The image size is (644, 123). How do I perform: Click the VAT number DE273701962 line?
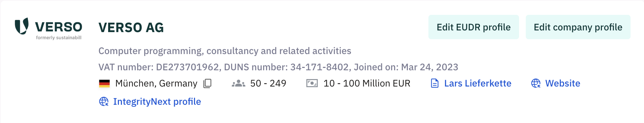pos(278,67)
